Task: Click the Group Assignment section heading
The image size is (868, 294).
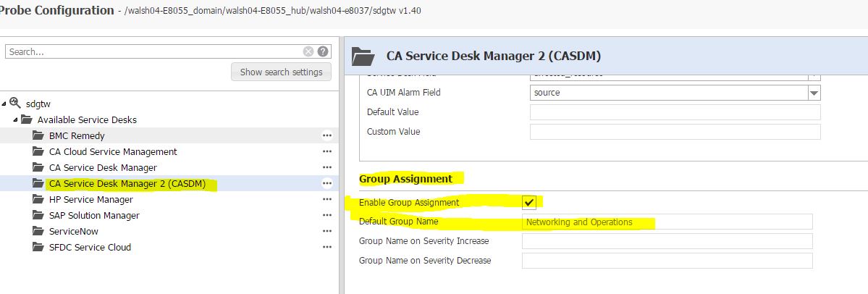Action: (406, 179)
